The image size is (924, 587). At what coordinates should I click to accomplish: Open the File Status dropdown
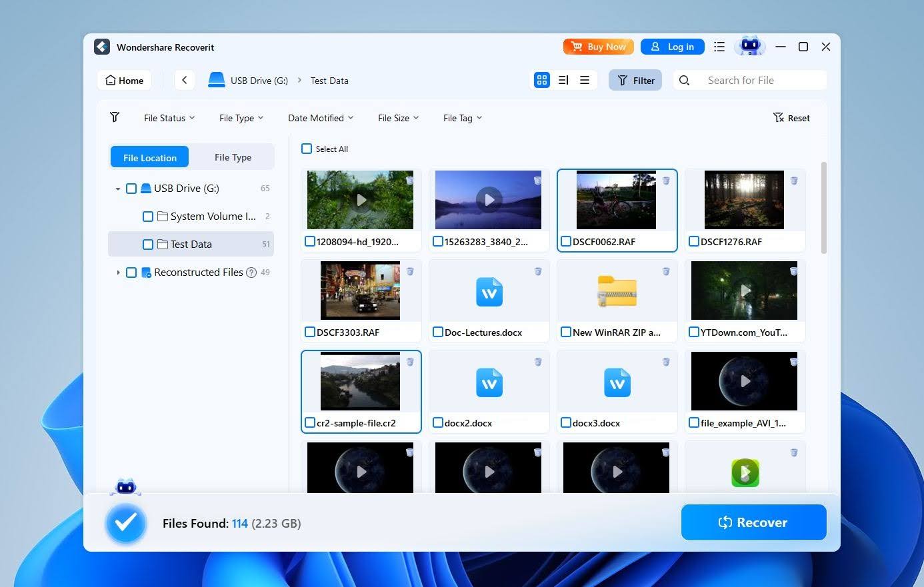169,118
